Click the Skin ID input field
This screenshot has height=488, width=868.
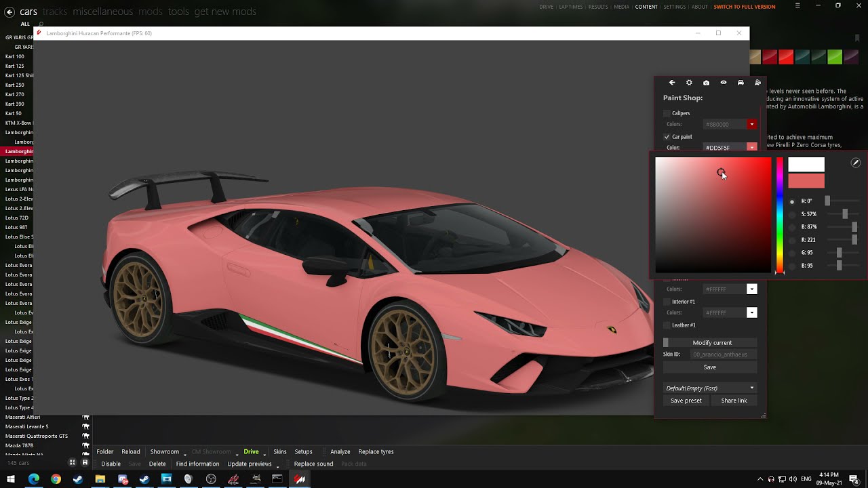point(724,354)
